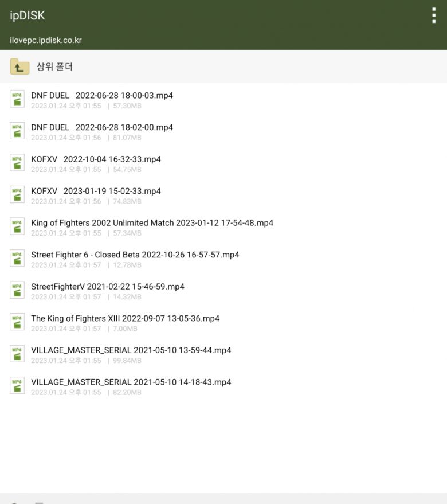
Task: Click MP4 icon for King of Fighters XIII
Action: tap(17, 322)
